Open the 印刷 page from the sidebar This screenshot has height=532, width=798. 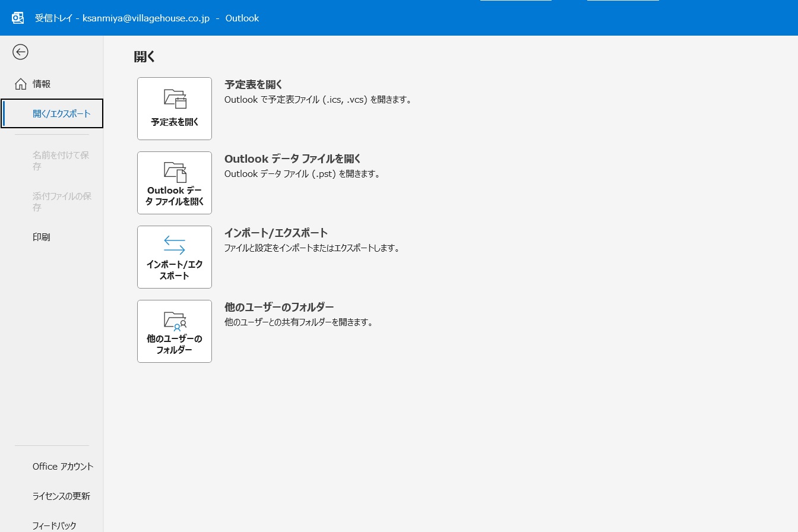click(x=42, y=237)
